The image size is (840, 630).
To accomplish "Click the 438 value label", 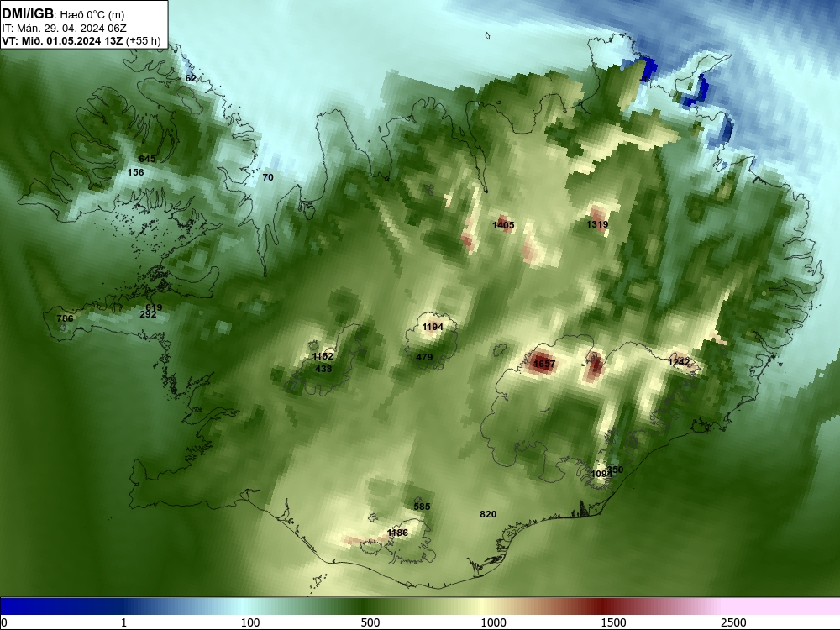I will coord(323,369).
